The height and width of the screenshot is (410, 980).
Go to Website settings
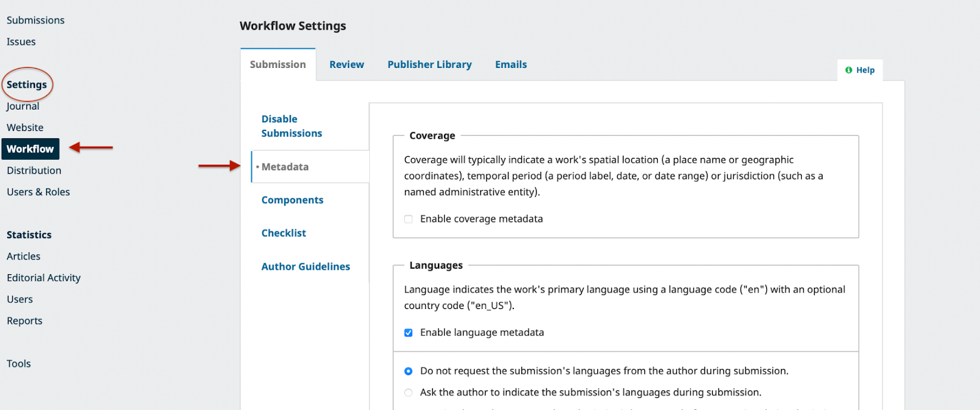point(25,128)
